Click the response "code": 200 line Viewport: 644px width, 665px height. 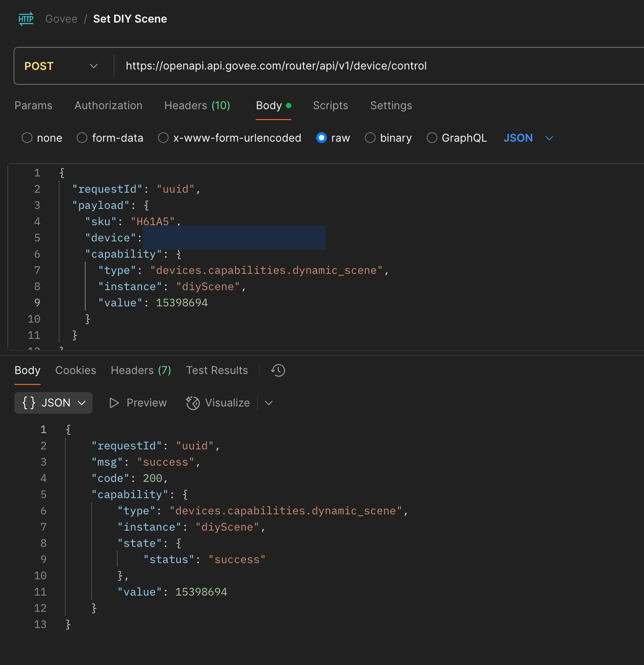129,478
